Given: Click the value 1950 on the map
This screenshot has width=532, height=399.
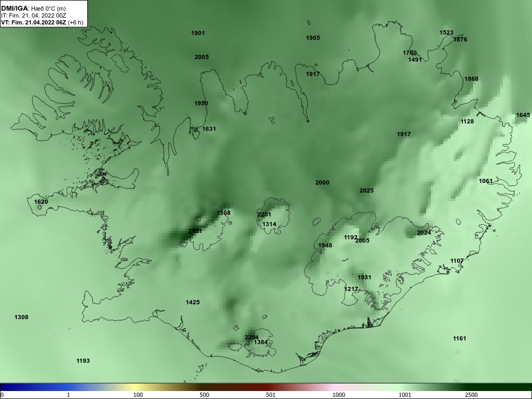Looking at the screenshot, I should (x=201, y=103).
